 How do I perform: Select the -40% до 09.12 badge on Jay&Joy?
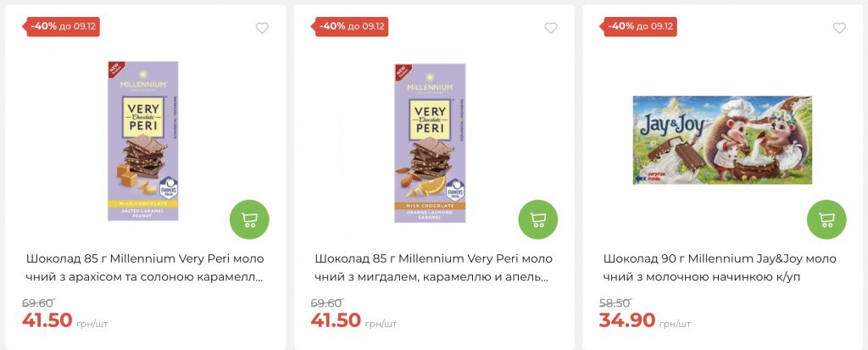point(641,26)
